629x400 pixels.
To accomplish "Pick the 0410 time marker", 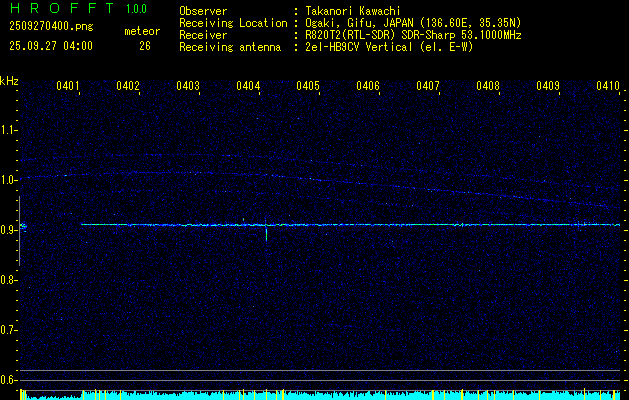I will coord(608,86).
